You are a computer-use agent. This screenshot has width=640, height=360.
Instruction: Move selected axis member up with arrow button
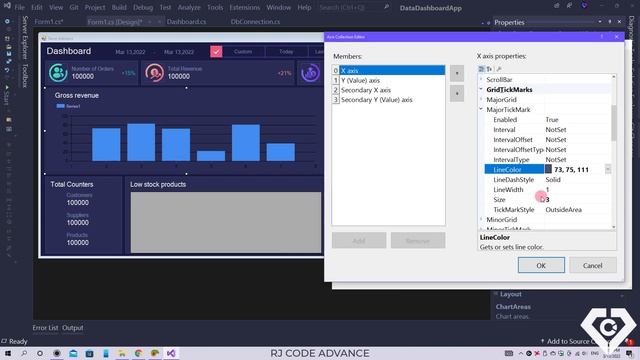pos(457,73)
